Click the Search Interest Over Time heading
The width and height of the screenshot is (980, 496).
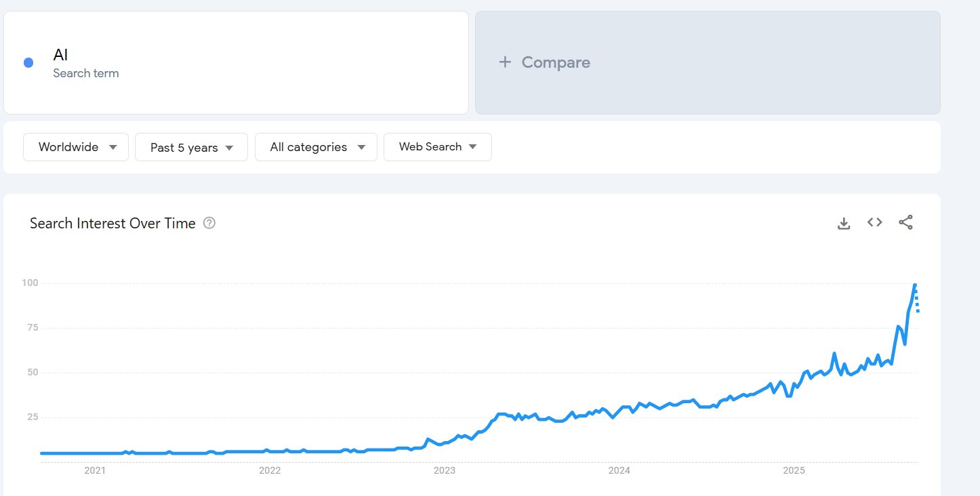(x=113, y=223)
